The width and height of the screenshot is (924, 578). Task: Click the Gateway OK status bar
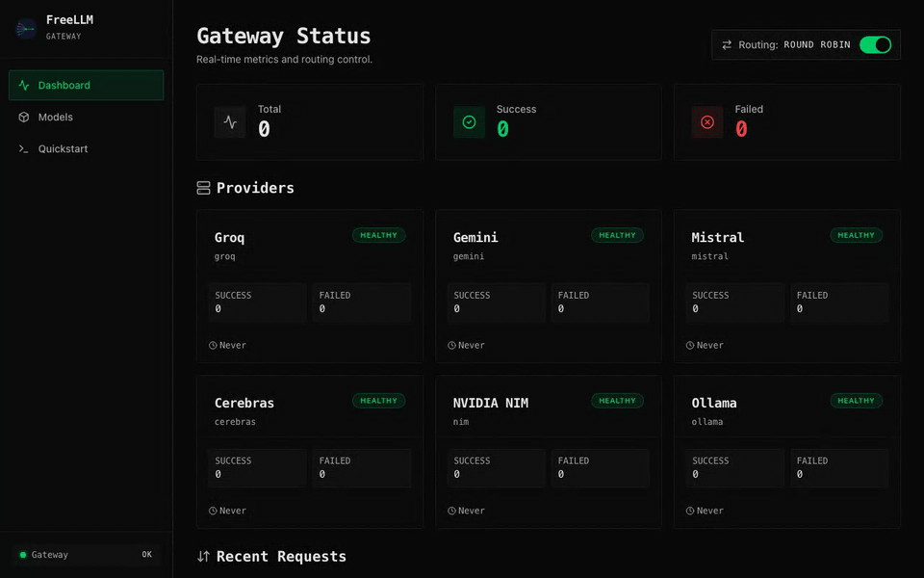point(86,554)
